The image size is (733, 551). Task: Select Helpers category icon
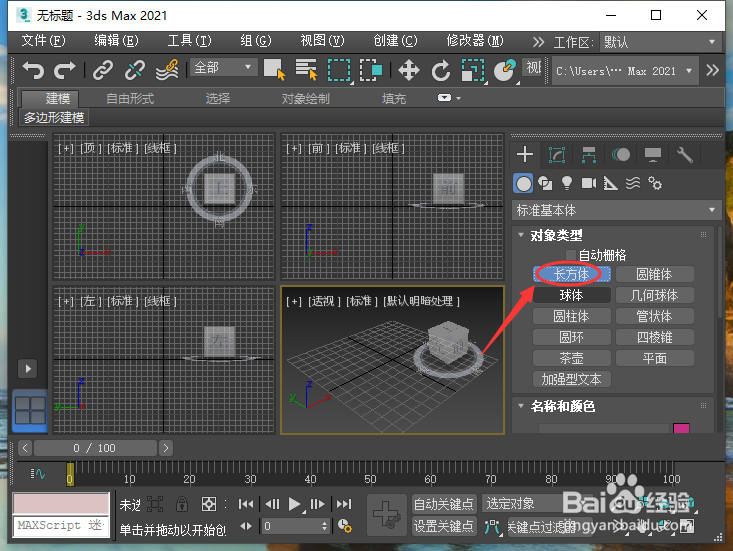(611, 184)
